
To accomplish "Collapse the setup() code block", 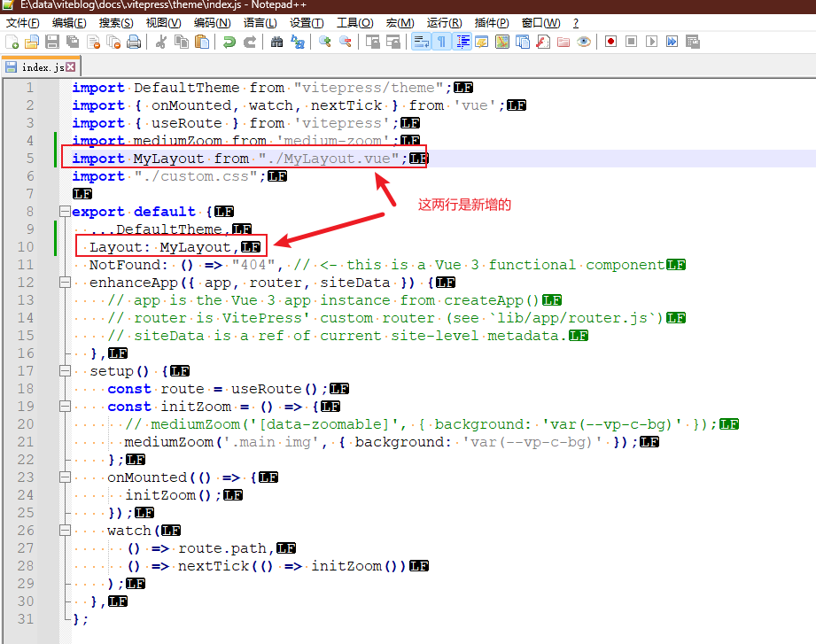I will pyautogui.click(x=64, y=370).
